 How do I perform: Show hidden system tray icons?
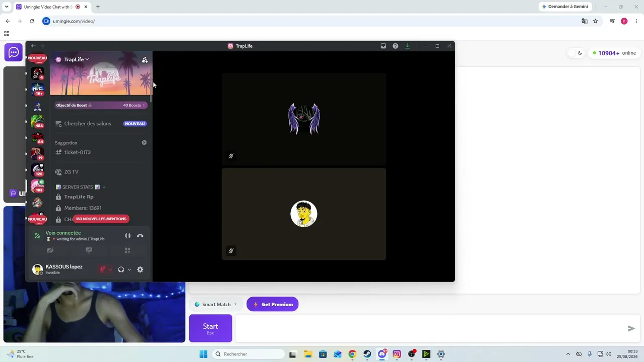tap(568, 354)
